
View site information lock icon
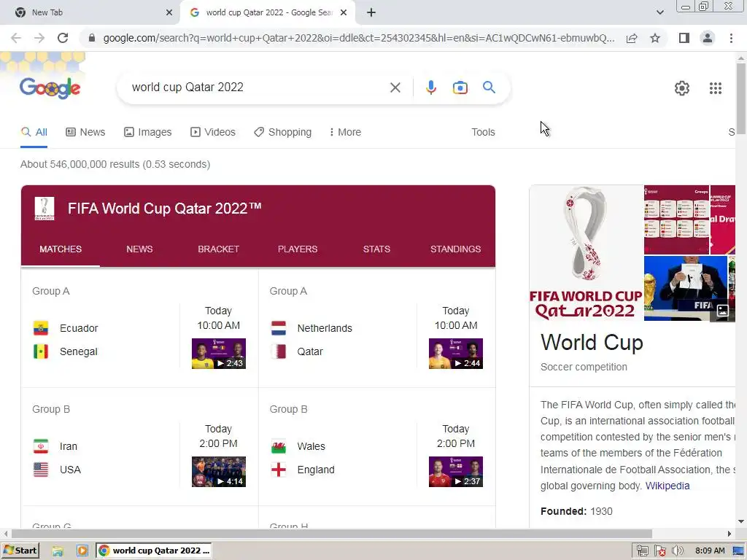click(91, 38)
